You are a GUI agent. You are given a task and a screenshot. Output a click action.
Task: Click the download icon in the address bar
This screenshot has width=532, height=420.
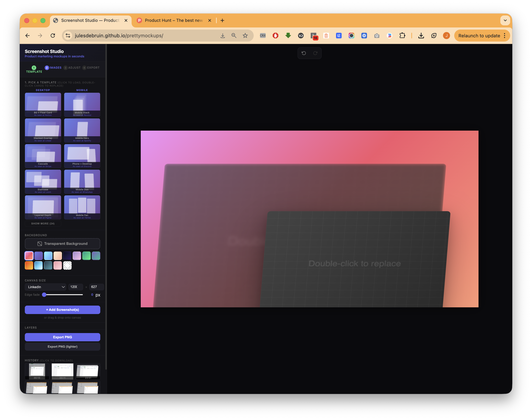point(222,35)
